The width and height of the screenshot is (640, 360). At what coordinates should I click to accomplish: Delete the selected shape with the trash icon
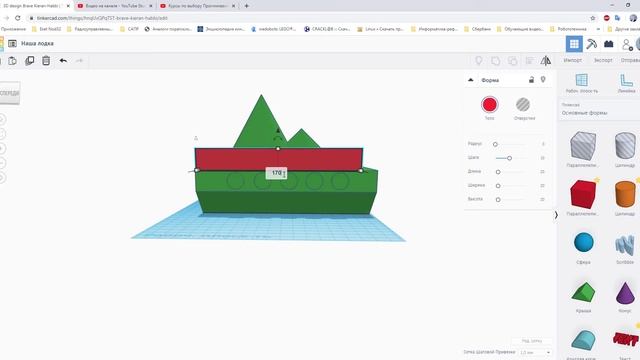point(46,61)
